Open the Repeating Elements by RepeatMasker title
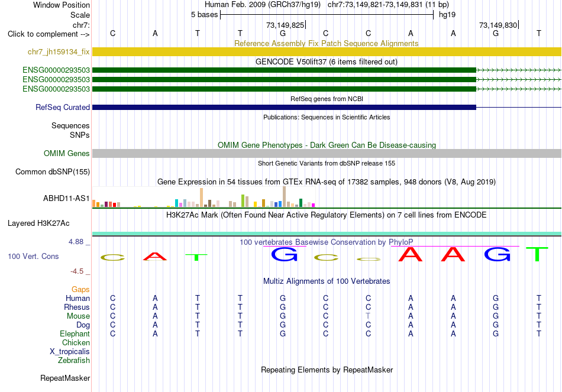The width and height of the screenshot is (562, 392). 327,370
